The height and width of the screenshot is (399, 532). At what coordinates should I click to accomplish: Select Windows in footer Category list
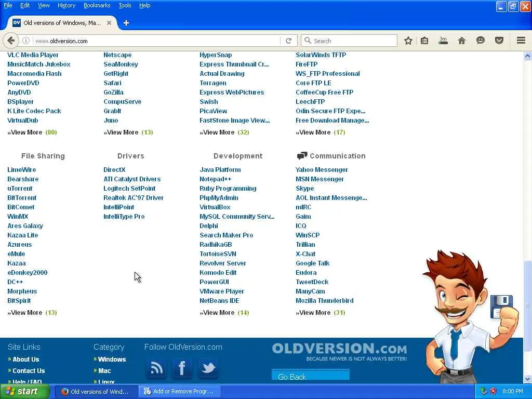112,360
